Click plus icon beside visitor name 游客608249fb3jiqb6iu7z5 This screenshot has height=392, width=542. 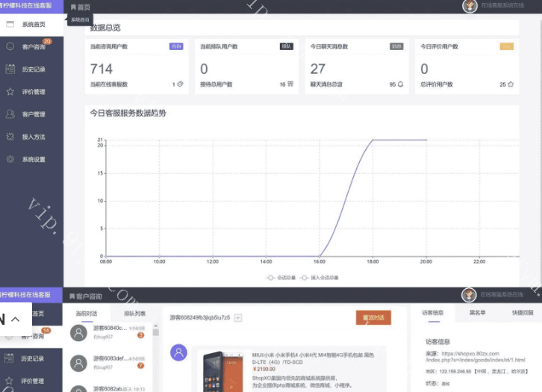click(238, 318)
